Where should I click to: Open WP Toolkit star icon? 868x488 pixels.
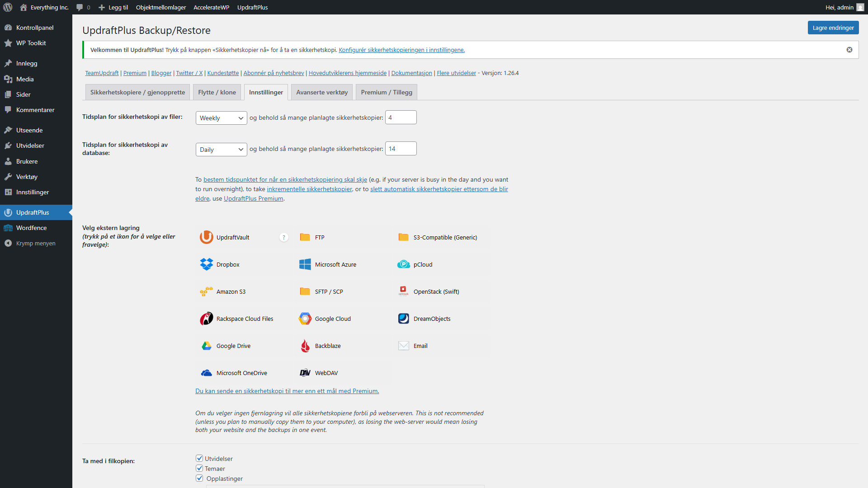click(8, 43)
